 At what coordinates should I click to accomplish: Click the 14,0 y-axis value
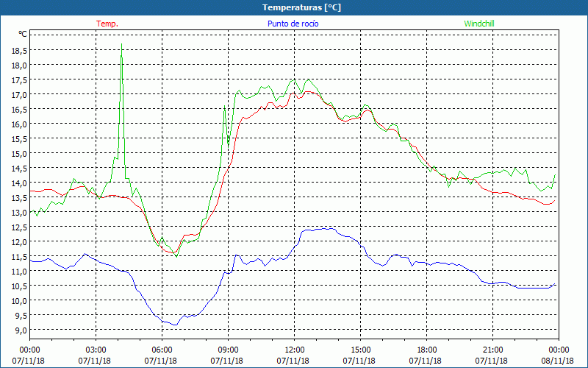(19, 183)
